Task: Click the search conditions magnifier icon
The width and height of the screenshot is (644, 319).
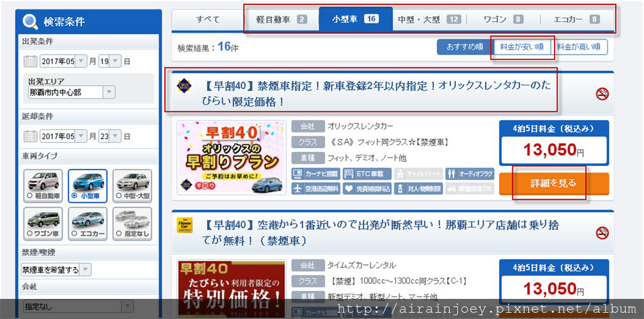Action: click(30, 22)
